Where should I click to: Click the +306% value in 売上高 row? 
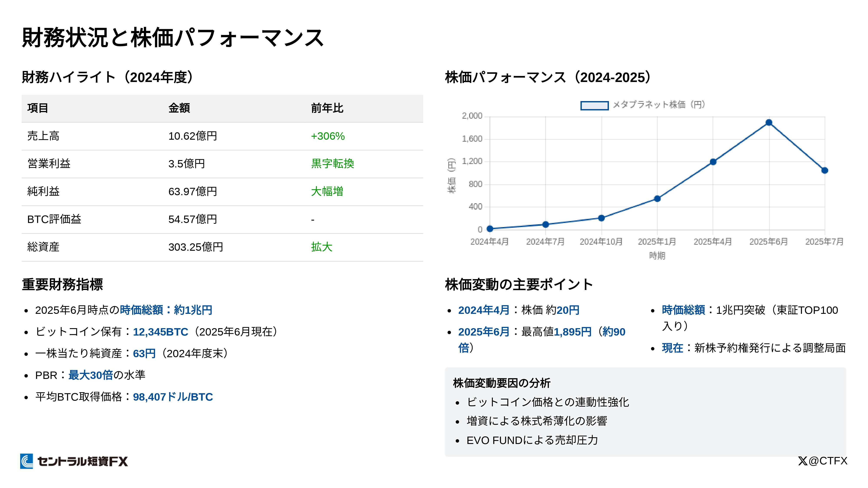[327, 136]
